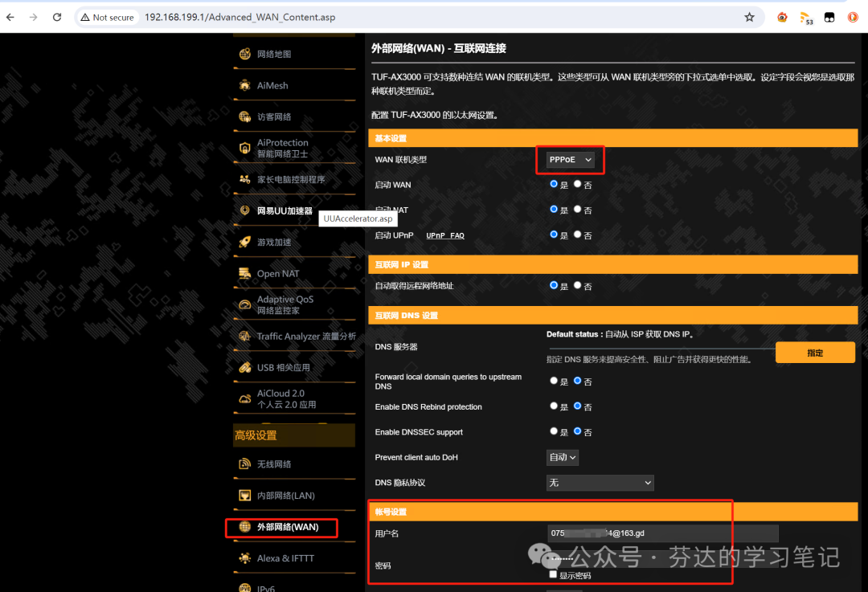The height and width of the screenshot is (592, 868).
Task: Click the browser address bar URL
Action: tap(240, 17)
